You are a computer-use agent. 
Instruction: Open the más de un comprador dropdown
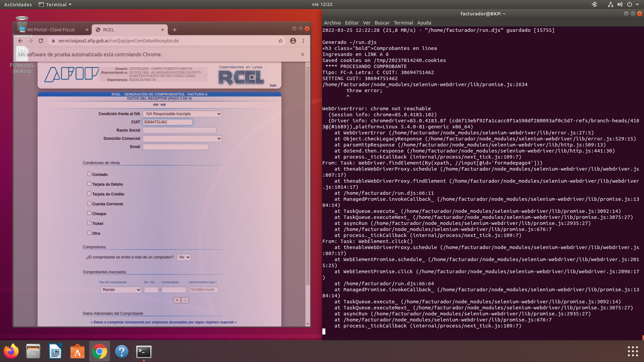coord(184,257)
